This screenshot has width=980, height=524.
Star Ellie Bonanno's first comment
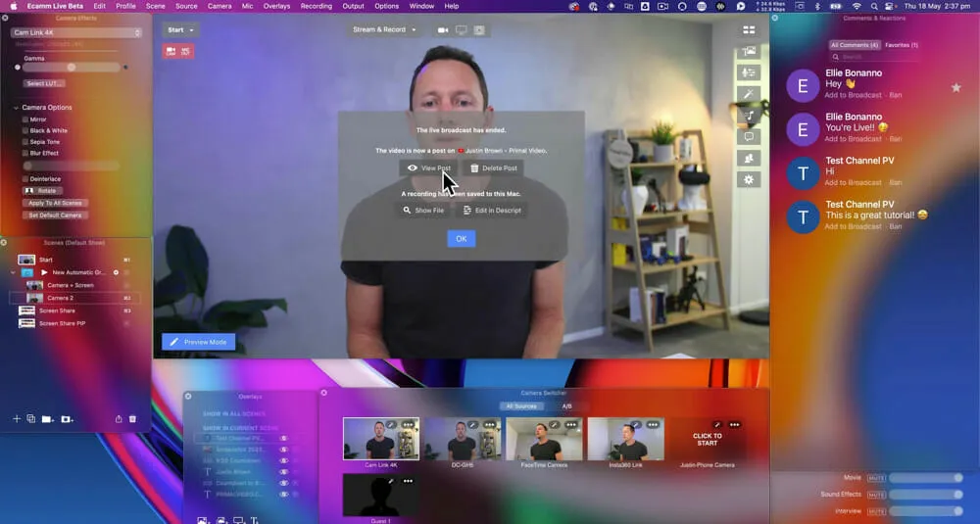955,87
